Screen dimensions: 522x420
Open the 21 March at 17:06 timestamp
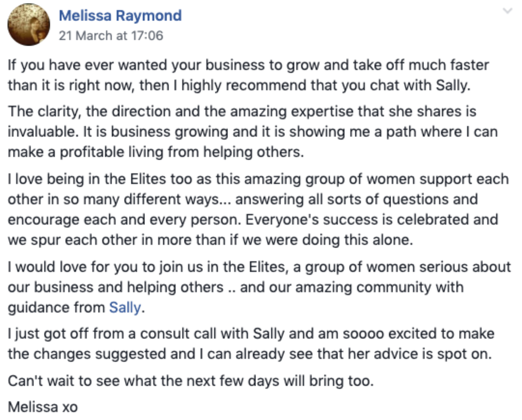click(111, 35)
